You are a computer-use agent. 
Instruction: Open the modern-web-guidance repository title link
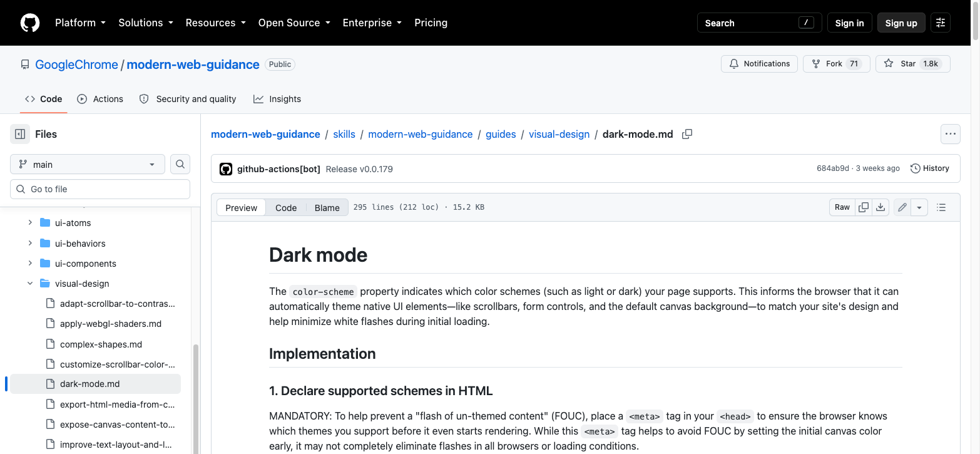pyautogui.click(x=193, y=64)
